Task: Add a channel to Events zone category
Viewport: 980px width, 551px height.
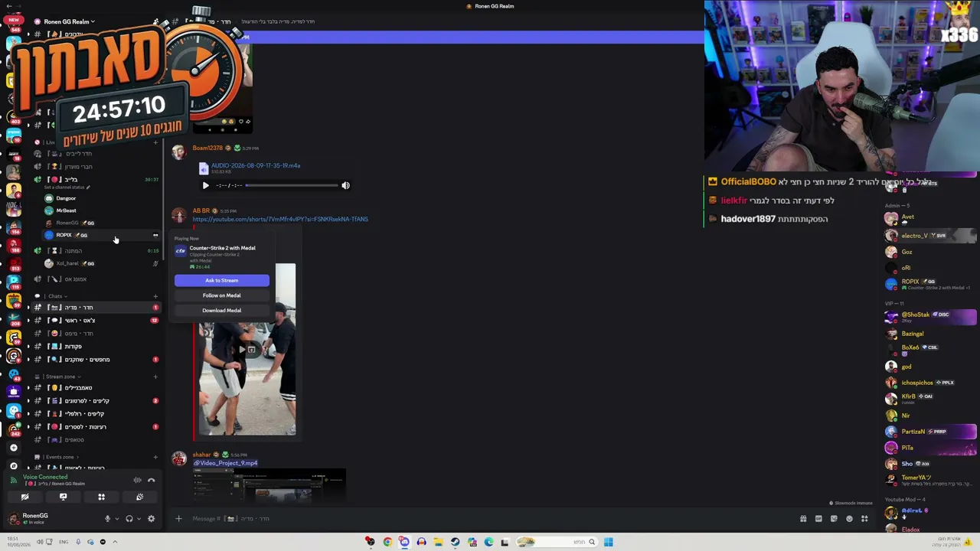Action: (x=155, y=457)
